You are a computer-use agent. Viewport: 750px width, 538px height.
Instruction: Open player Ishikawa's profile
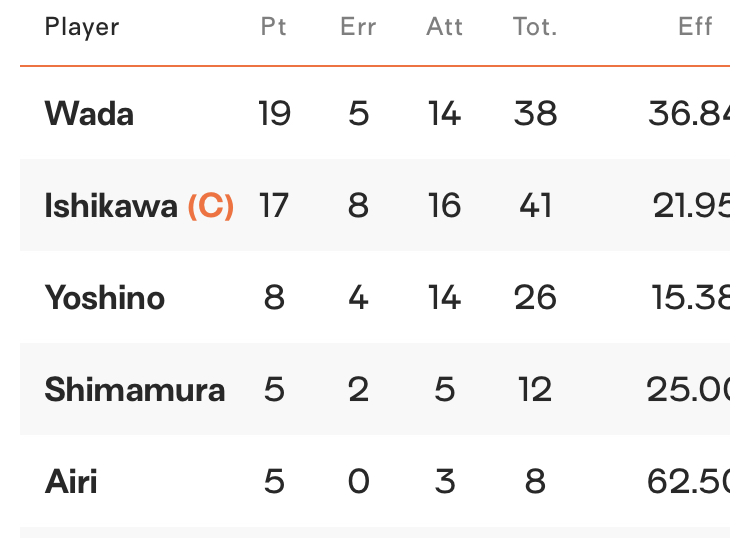pyautogui.click(x=111, y=206)
